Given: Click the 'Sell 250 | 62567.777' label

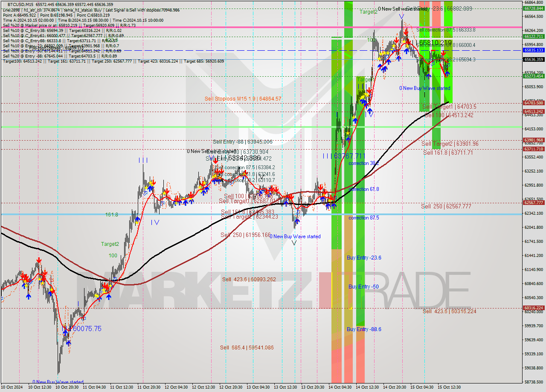Looking at the screenshot, I should (x=446, y=206).
